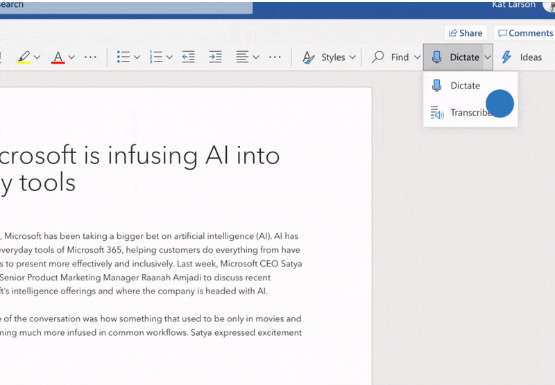Click the text highlight color icon

click(x=24, y=57)
